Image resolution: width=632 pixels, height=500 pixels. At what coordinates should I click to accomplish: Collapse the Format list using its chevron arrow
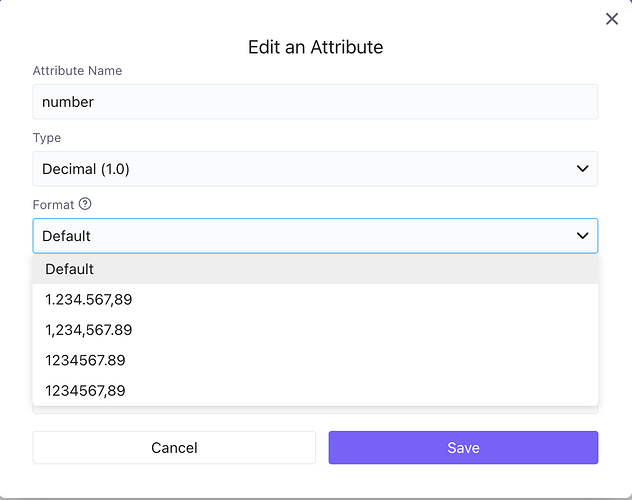tap(582, 236)
